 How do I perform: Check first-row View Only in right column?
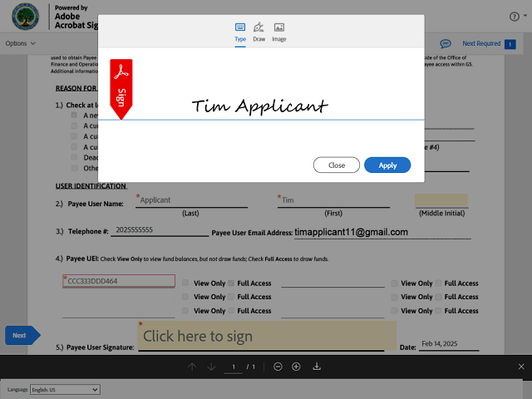(x=394, y=283)
